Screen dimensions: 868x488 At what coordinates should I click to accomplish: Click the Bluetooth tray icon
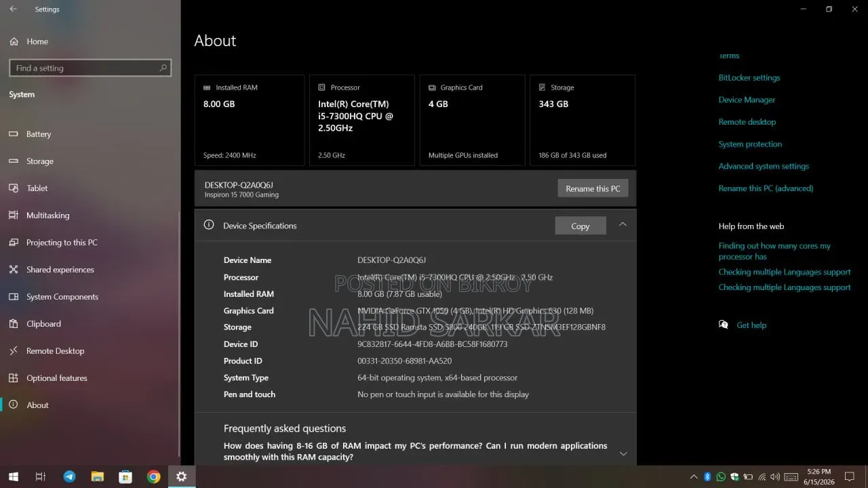[707, 477]
